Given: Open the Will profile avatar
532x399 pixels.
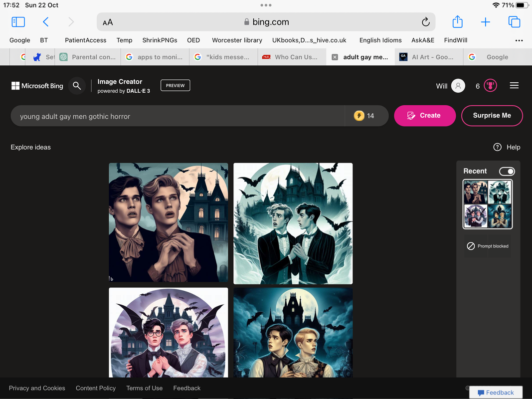Looking at the screenshot, I should click(458, 86).
